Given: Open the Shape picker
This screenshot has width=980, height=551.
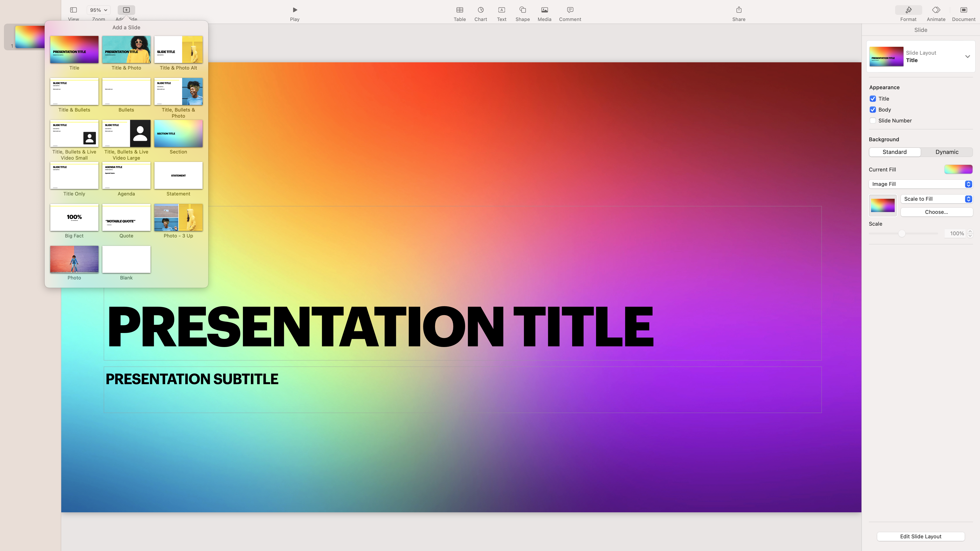Looking at the screenshot, I should pos(522,10).
